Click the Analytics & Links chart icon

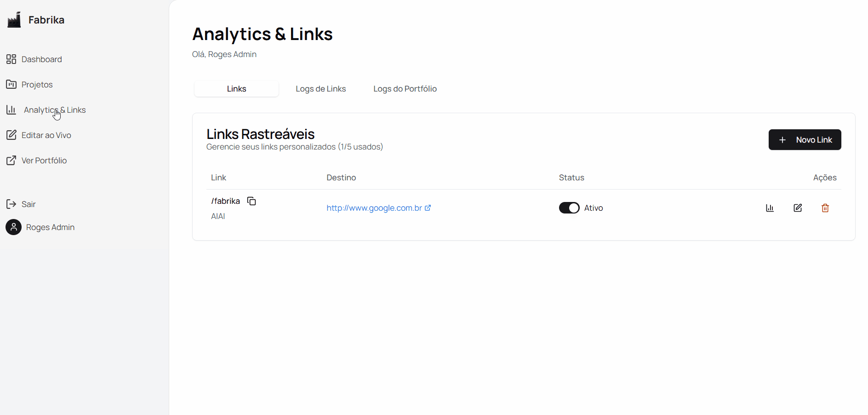click(11, 110)
